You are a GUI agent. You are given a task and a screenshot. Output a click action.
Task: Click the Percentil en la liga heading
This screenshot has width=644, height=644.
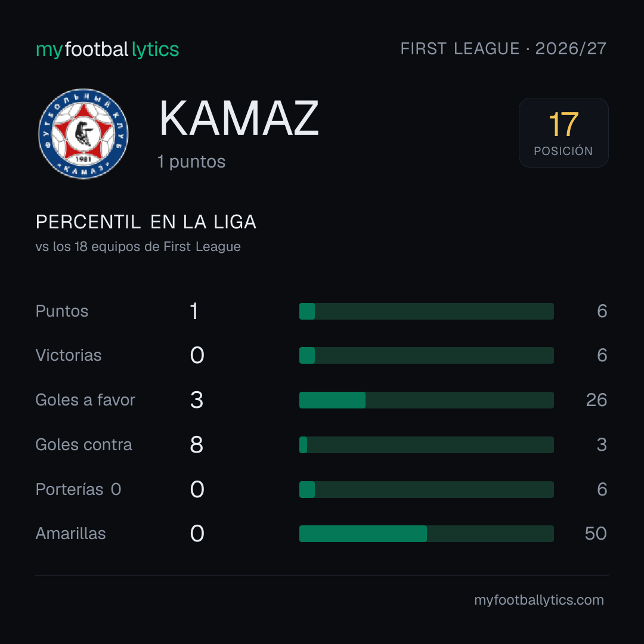[x=146, y=222]
